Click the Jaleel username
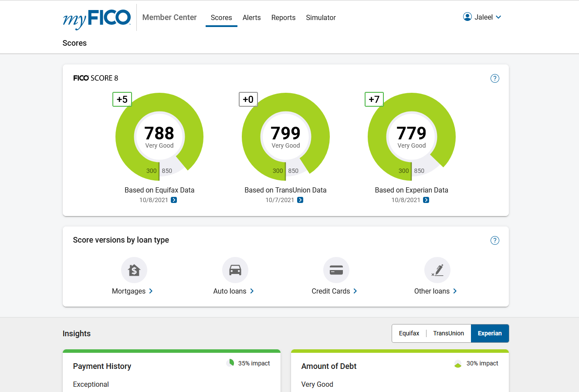The width and height of the screenshot is (579, 392). pos(484,17)
